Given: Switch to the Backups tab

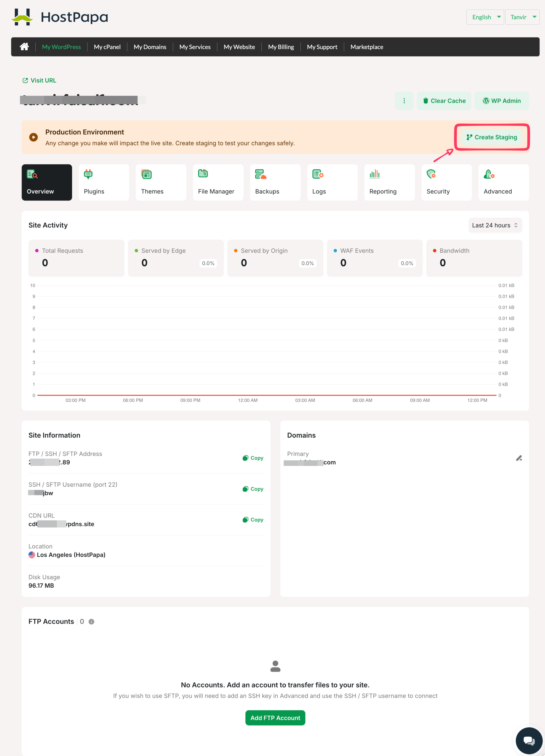Looking at the screenshot, I should pos(275,182).
